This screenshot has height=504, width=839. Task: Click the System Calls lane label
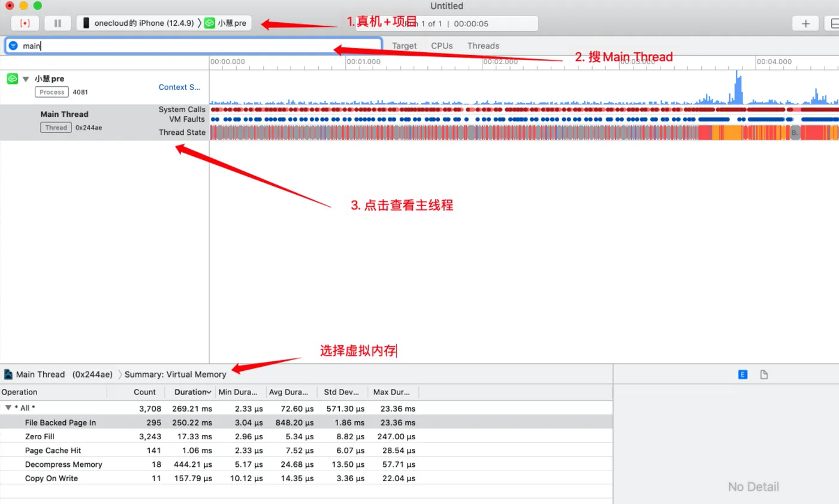click(x=182, y=109)
